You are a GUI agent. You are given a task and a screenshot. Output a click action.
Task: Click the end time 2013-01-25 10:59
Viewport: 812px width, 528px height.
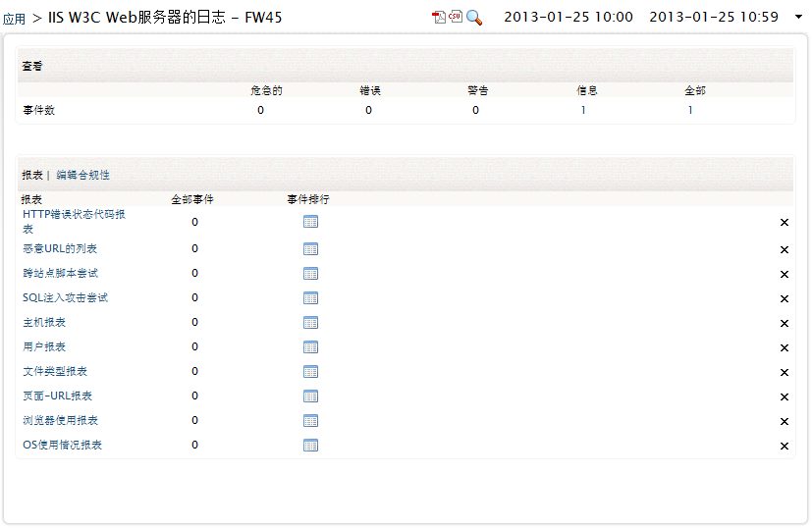click(714, 17)
